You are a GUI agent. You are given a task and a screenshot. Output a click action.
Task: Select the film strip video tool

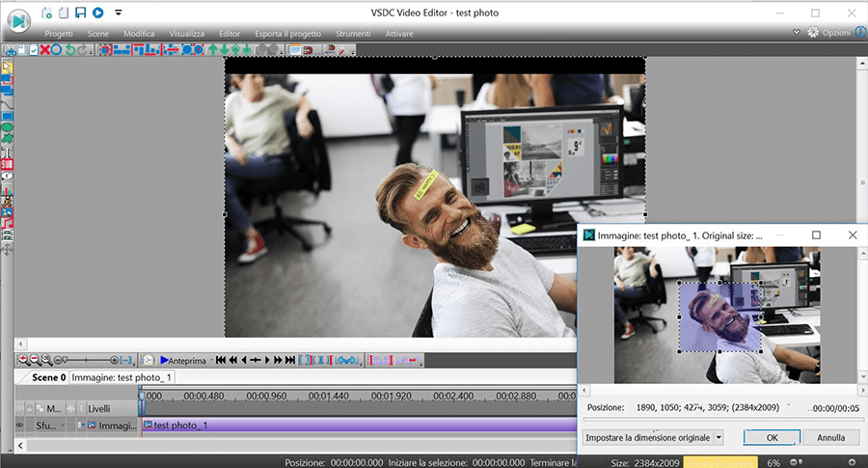coord(7,235)
